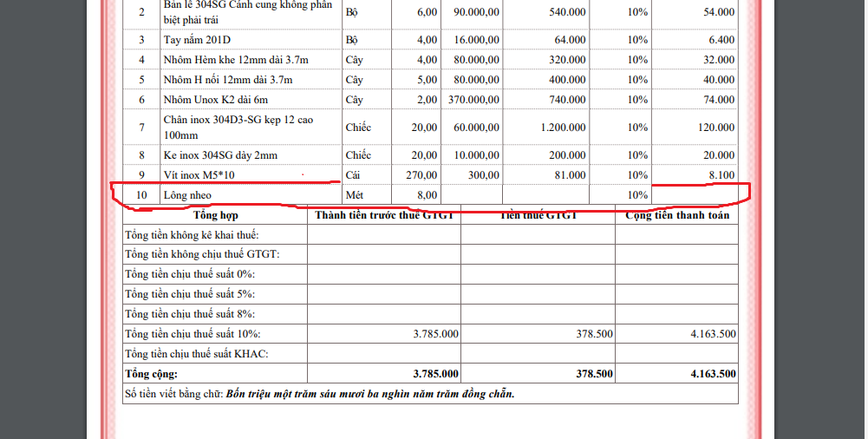Click 'Thành tiền trước thuế GTGT' column header
Screen dimensions: 868x439
(x=384, y=215)
